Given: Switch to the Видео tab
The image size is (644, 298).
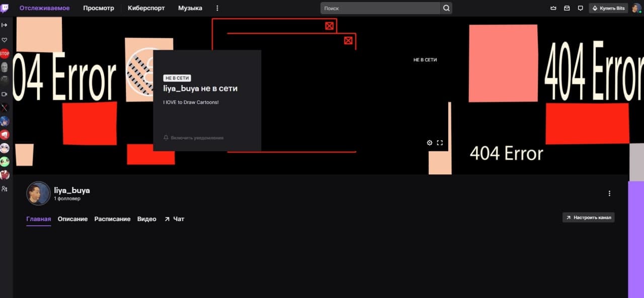Looking at the screenshot, I should pyautogui.click(x=147, y=219).
